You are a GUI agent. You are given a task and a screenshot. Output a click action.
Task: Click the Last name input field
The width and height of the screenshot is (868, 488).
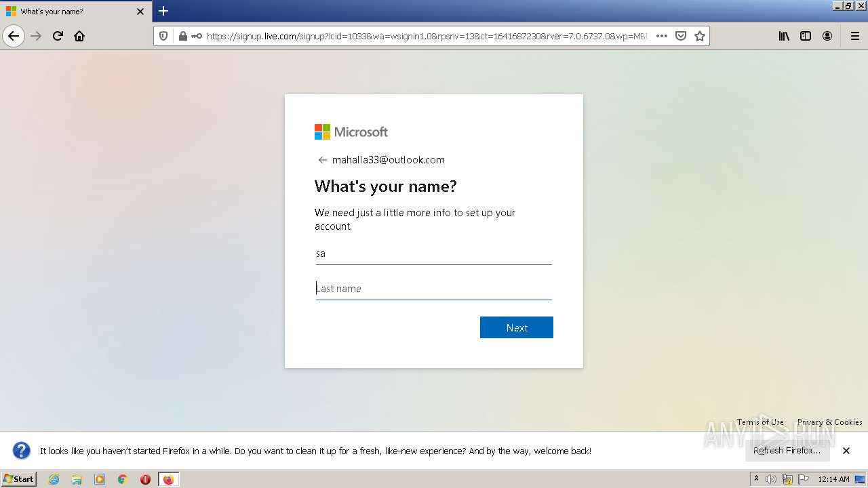click(x=434, y=289)
